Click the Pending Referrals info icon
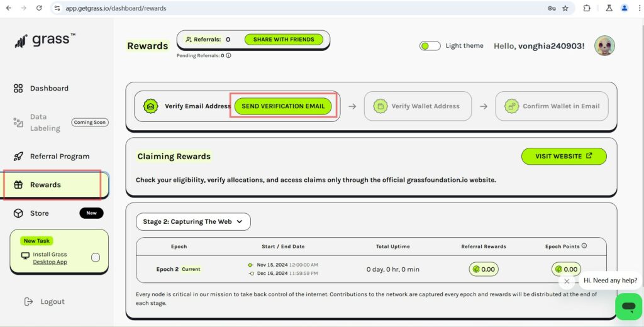The height and width of the screenshot is (327, 644). point(228,55)
